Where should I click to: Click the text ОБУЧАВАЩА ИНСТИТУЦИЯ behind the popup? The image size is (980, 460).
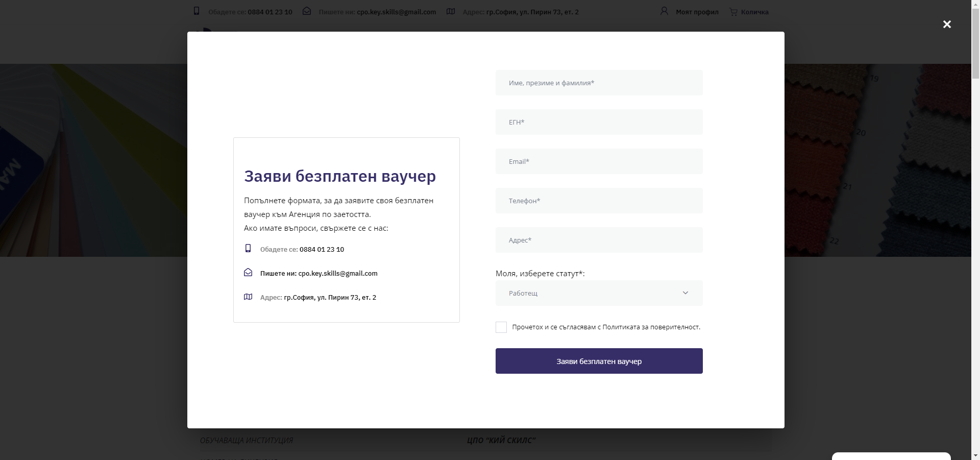click(x=247, y=440)
